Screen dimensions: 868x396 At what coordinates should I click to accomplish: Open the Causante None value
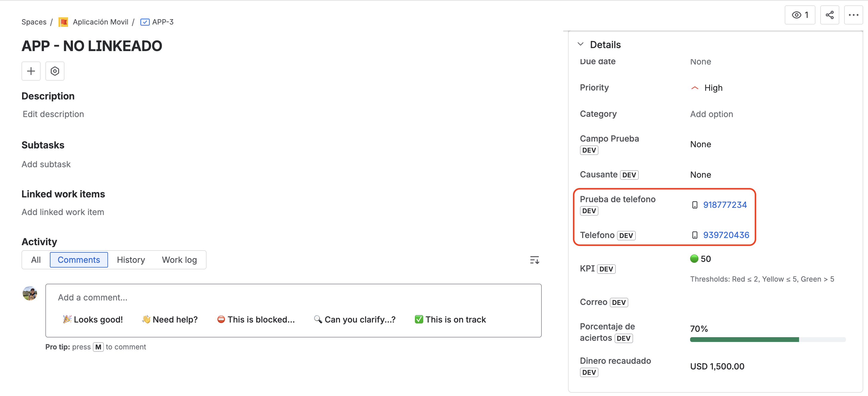[701, 175]
